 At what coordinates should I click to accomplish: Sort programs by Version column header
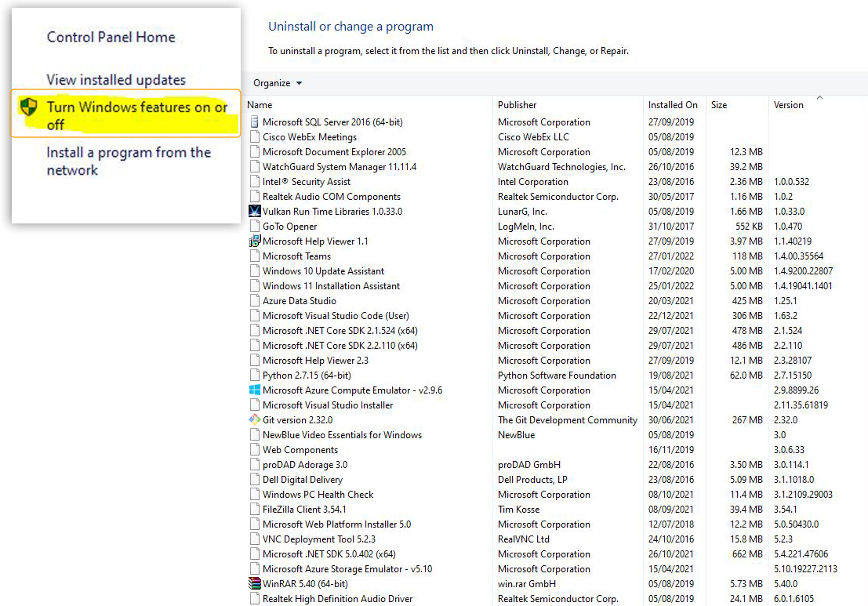tap(788, 104)
